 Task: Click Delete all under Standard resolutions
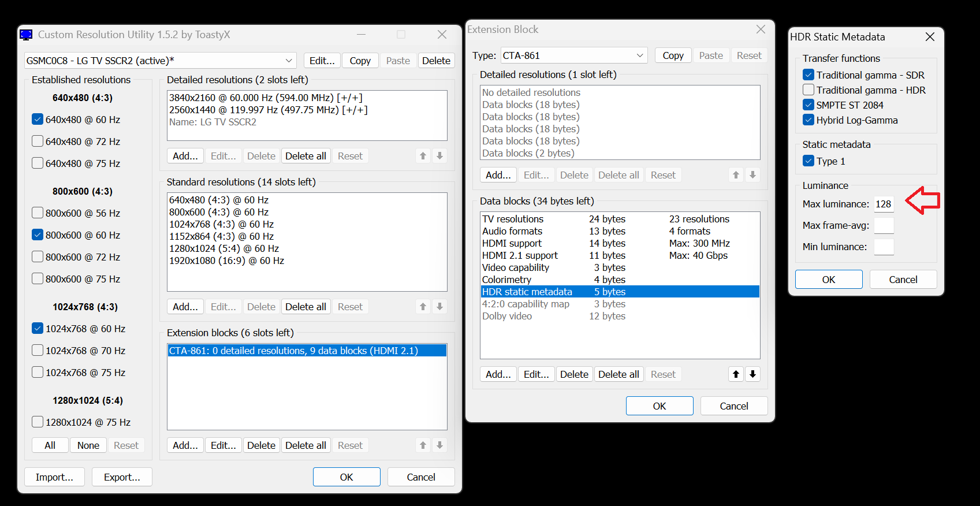pyautogui.click(x=305, y=307)
